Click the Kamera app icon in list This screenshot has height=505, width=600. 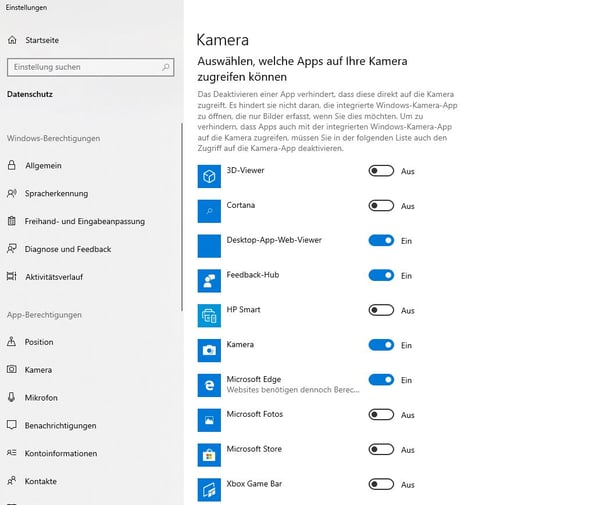pos(209,350)
